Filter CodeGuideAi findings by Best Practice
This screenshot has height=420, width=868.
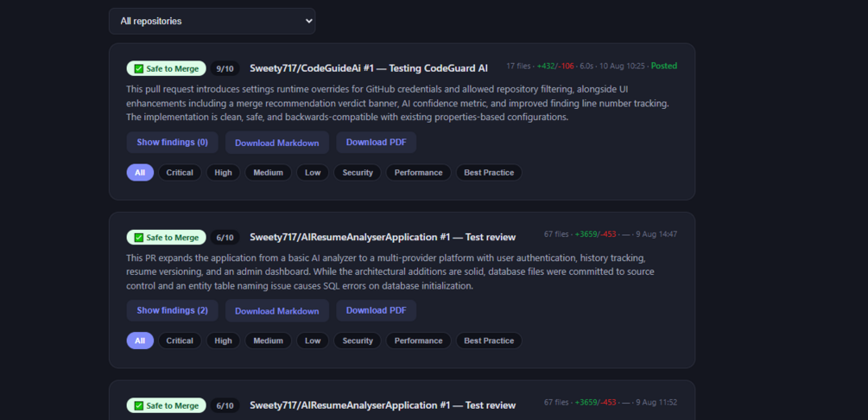(x=489, y=172)
